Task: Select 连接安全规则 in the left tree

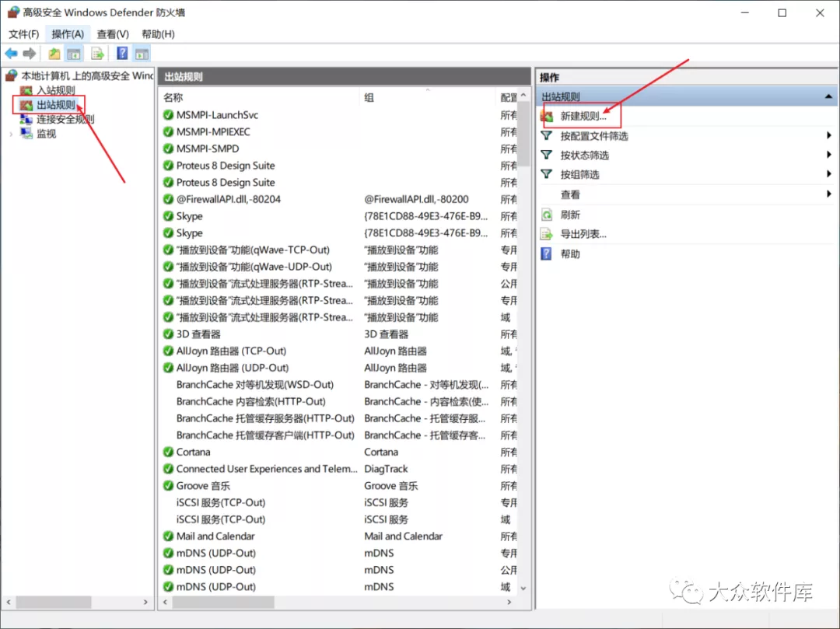Action: (x=65, y=119)
